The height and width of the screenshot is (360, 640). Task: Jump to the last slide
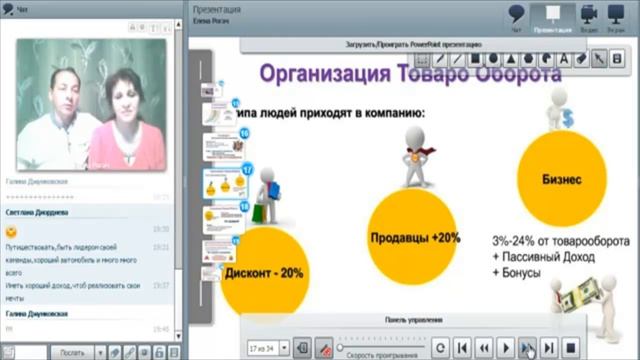click(549, 348)
